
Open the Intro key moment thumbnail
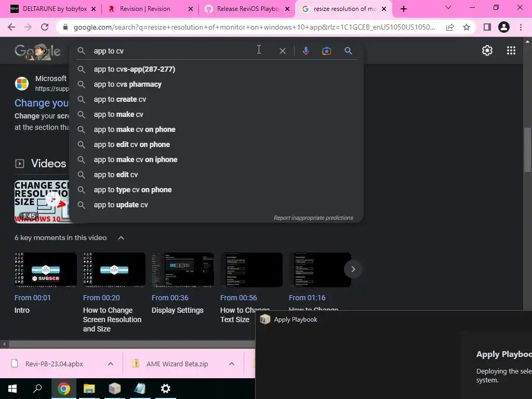tap(46, 270)
